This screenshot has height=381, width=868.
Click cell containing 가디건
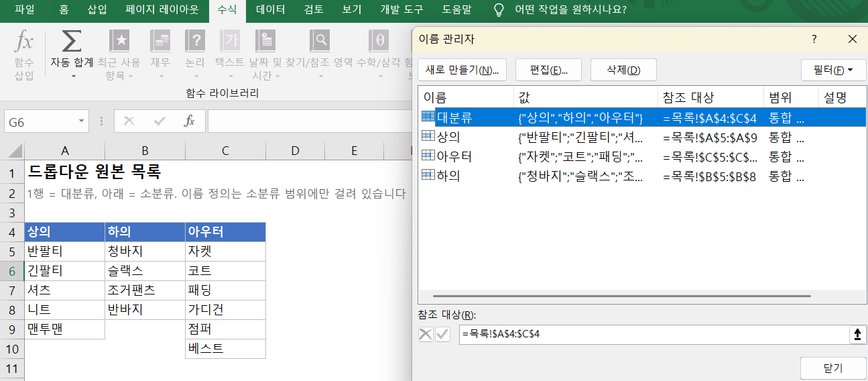(x=225, y=310)
